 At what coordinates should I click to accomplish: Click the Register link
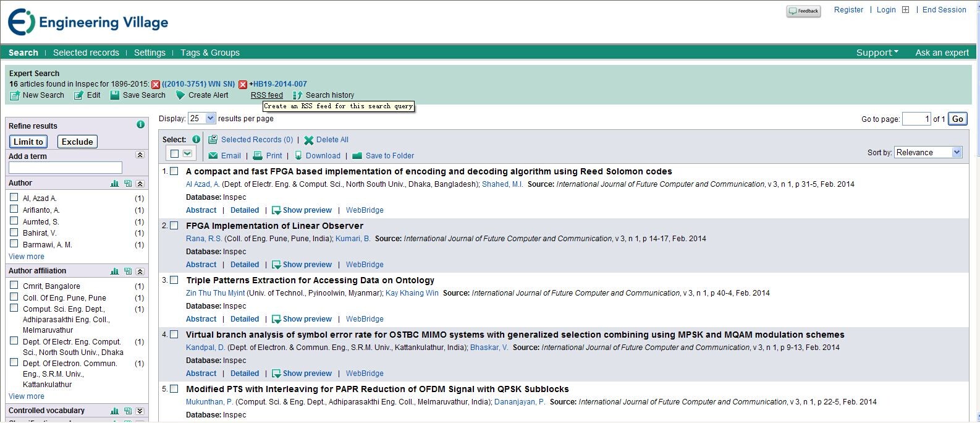point(848,10)
